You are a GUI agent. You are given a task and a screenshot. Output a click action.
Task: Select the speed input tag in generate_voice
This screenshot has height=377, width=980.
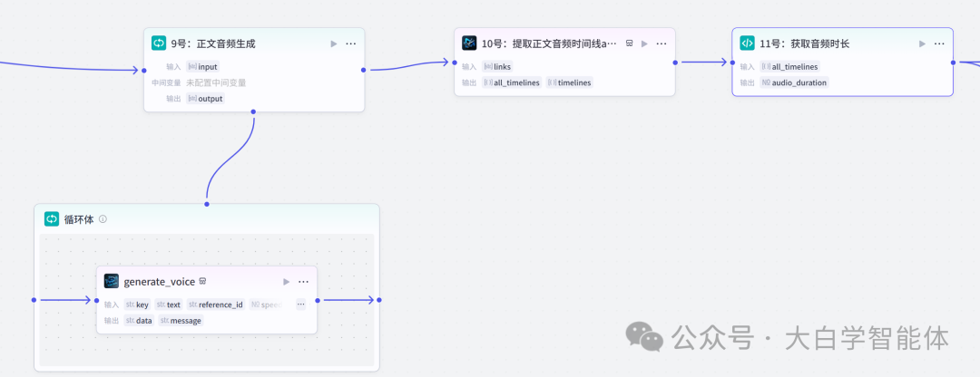267,304
